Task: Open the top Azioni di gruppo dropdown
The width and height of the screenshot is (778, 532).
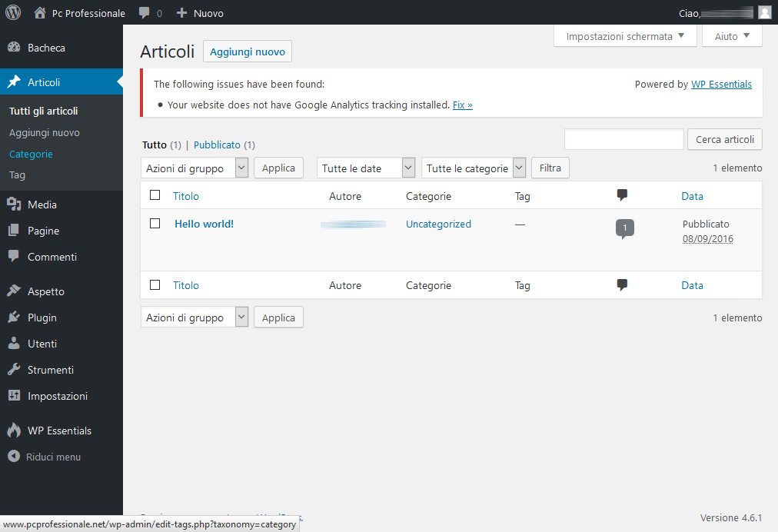Action: 194,168
